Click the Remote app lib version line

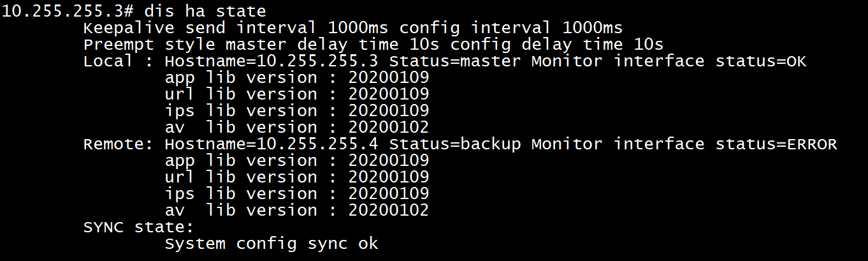(x=296, y=161)
